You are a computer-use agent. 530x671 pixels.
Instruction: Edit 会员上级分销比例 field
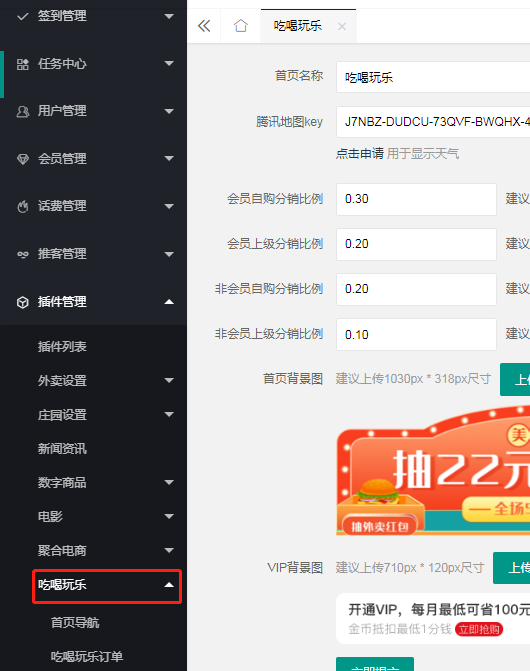tap(416, 244)
